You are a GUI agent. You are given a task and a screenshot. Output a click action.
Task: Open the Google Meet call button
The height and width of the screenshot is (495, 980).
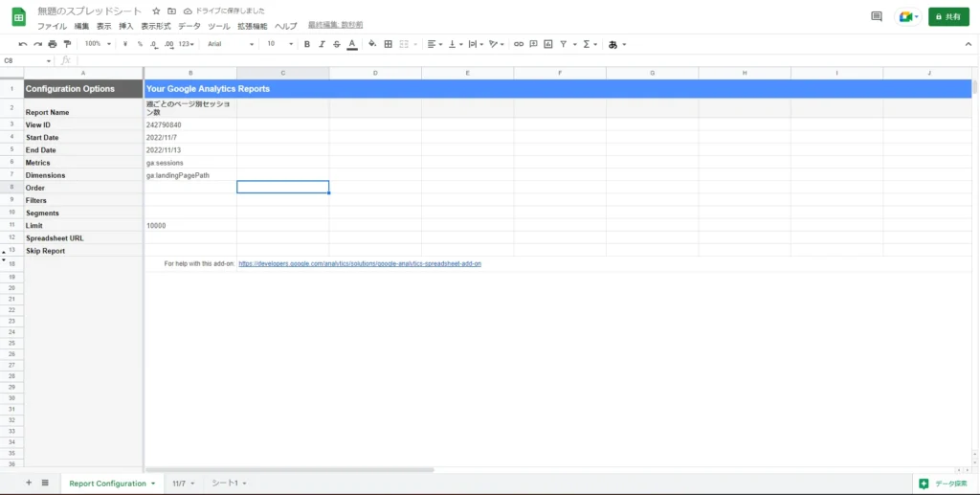coord(909,17)
